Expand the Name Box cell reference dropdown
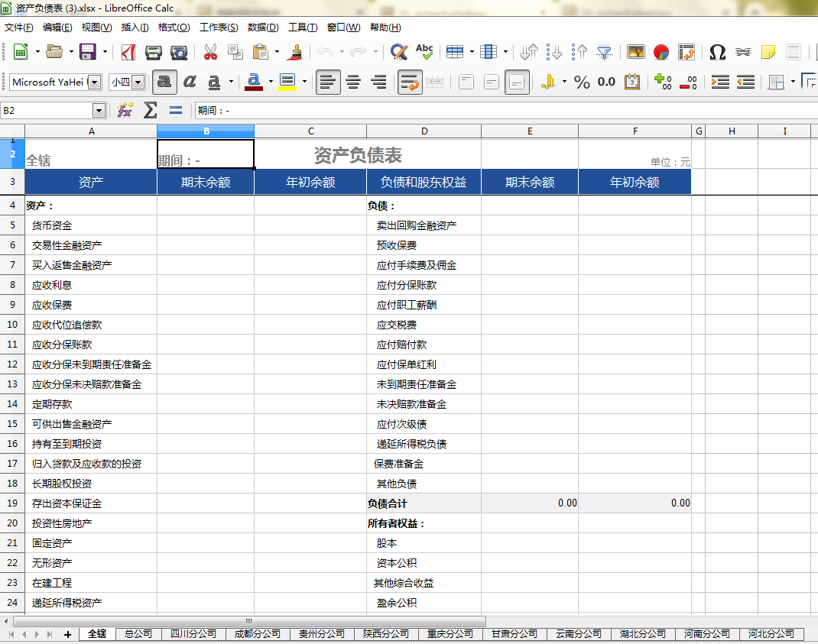Screen dimensions: 818x644 (x=99, y=111)
